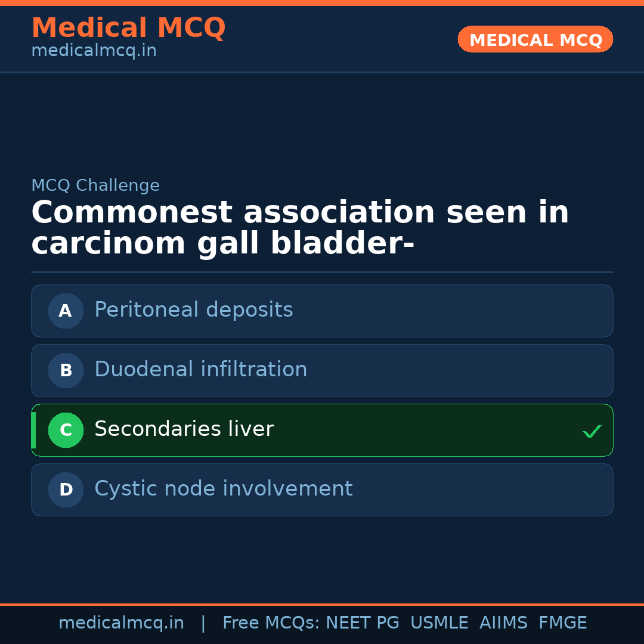Choose the "Peritoneal deposits" answer text
Viewport: 644px width, 644px height.
tap(193, 310)
